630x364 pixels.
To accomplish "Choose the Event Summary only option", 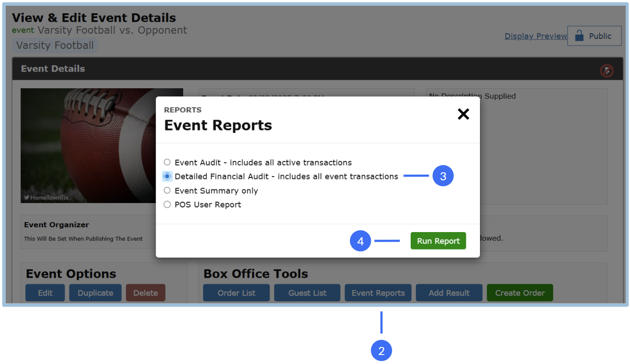I will (x=167, y=191).
